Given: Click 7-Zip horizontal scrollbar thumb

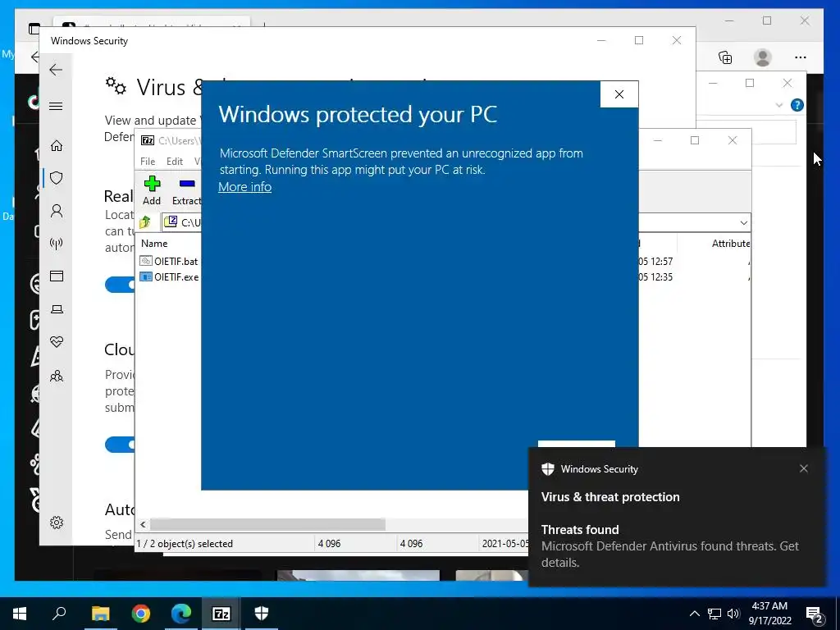Looking at the screenshot, I should [267, 524].
